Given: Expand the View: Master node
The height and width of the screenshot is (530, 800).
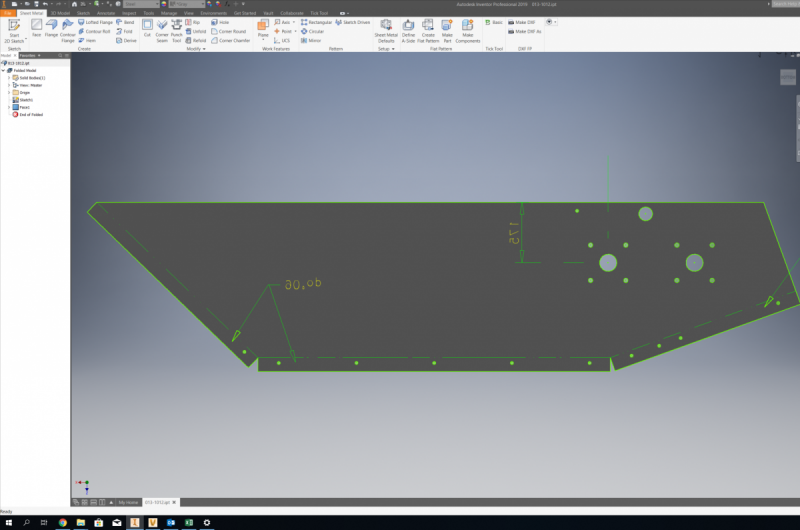Looking at the screenshot, I should pos(9,85).
